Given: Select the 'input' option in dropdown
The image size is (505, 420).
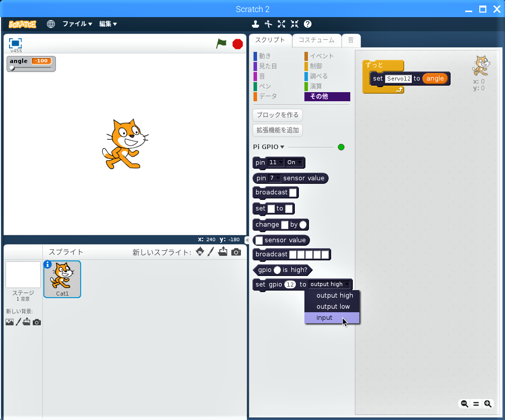Looking at the screenshot, I should 325,318.
